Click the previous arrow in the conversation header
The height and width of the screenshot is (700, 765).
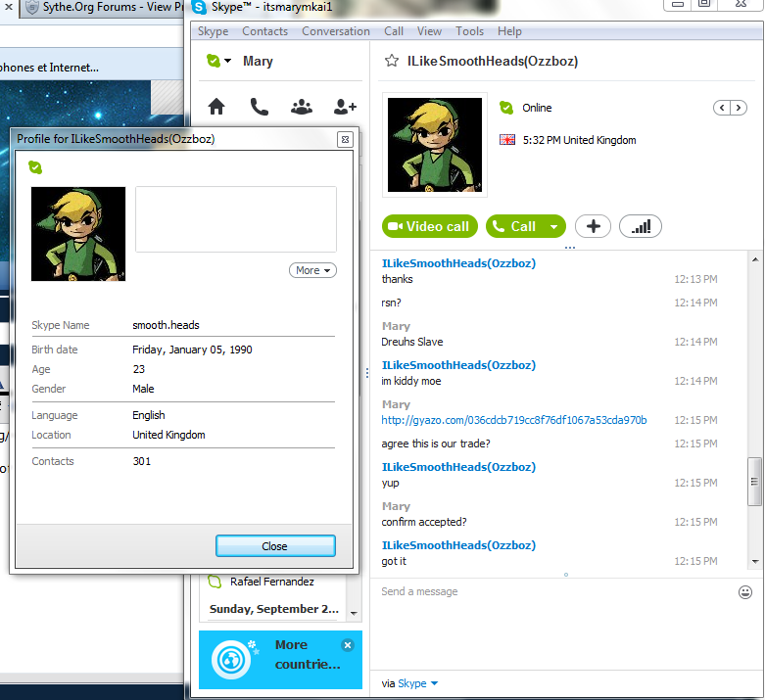point(722,108)
